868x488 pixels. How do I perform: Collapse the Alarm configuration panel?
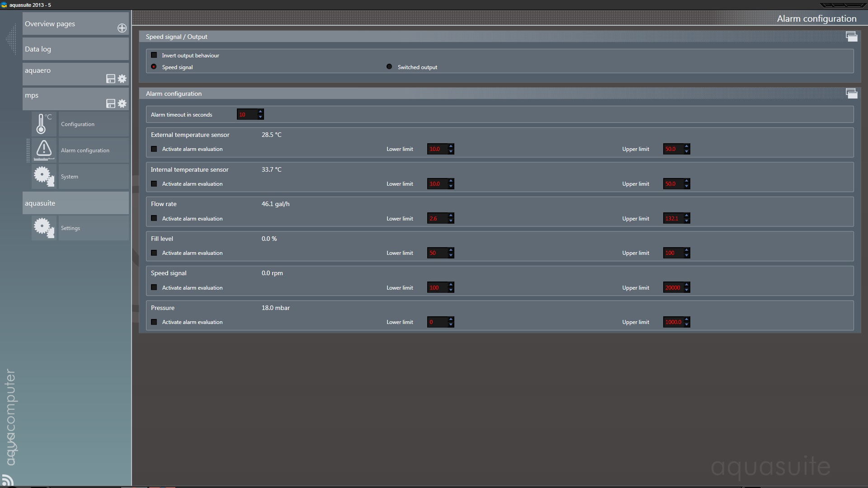coord(851,94)
